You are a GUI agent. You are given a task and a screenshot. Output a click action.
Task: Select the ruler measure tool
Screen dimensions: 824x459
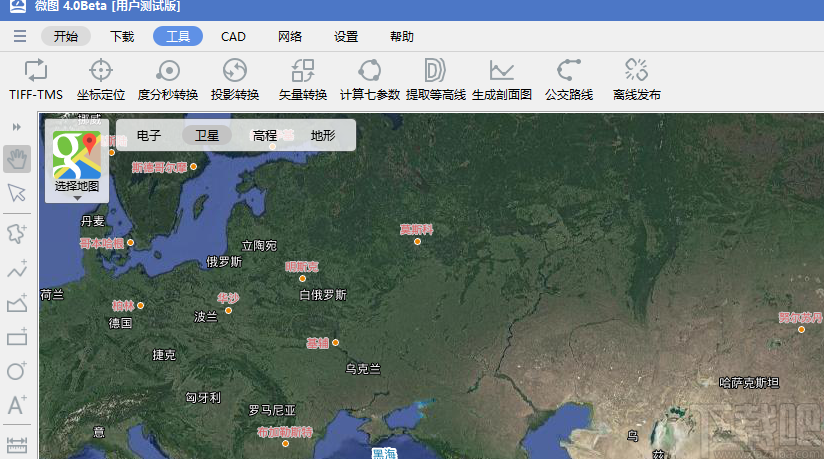[17, 445]
